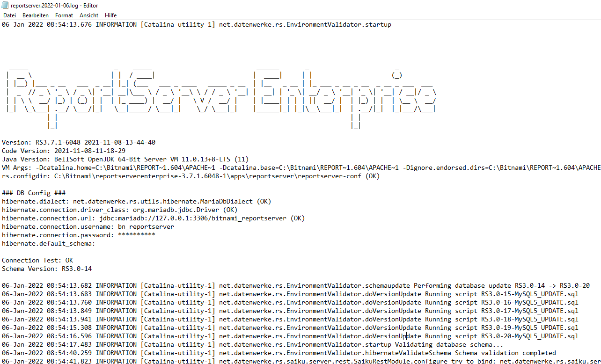Click the line 'Version: RS3.7.1-6048 2021-11-08-13-44-40'
The image size is (601, 364).
click(x=79, y=143)
